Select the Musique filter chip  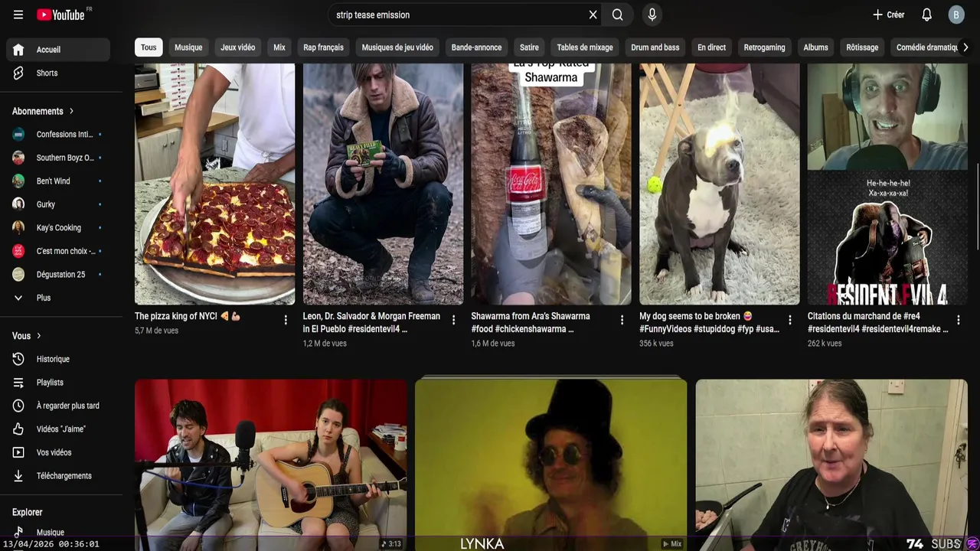pos(188,47)
